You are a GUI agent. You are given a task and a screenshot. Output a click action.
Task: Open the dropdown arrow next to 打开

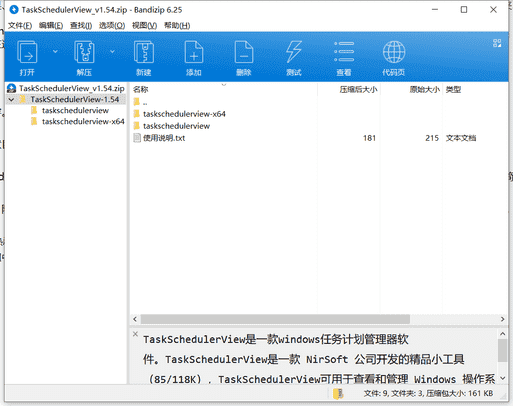55,51
